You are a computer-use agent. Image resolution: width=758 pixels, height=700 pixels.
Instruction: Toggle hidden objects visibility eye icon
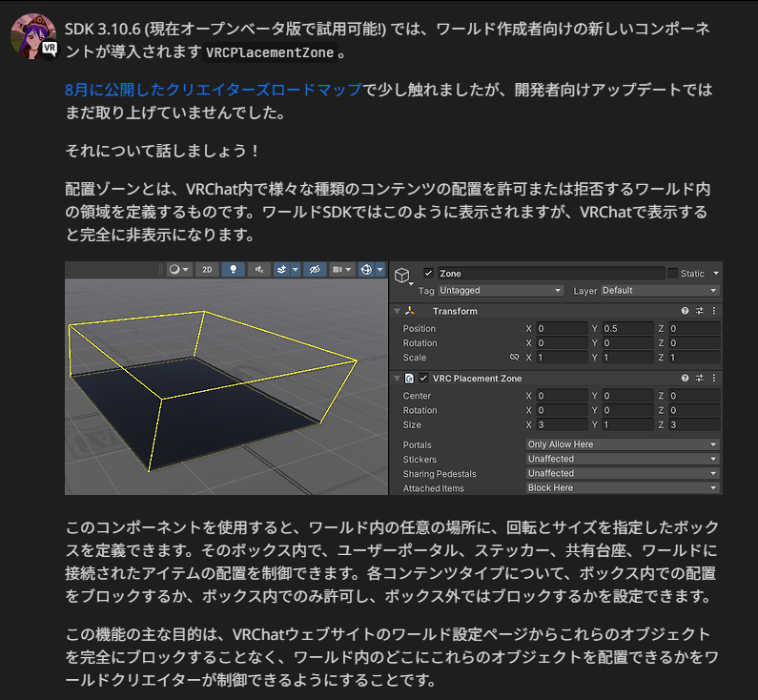click(x=315, y=269)
